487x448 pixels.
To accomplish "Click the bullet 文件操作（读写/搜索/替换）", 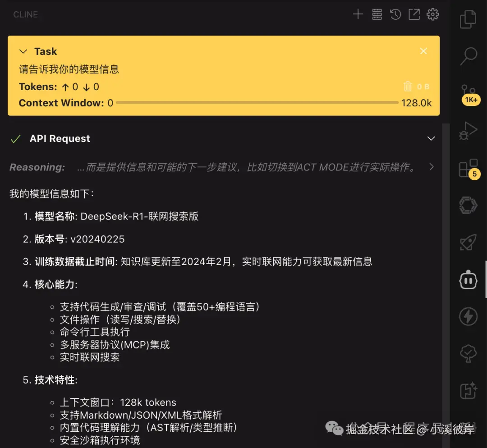I will pos(121,320).
